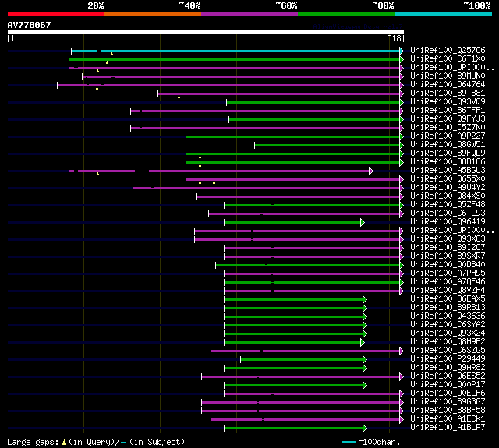Open hit UniRef100_C6T1X0
Screen dimensions: 499x448
(x=448, y=58)
